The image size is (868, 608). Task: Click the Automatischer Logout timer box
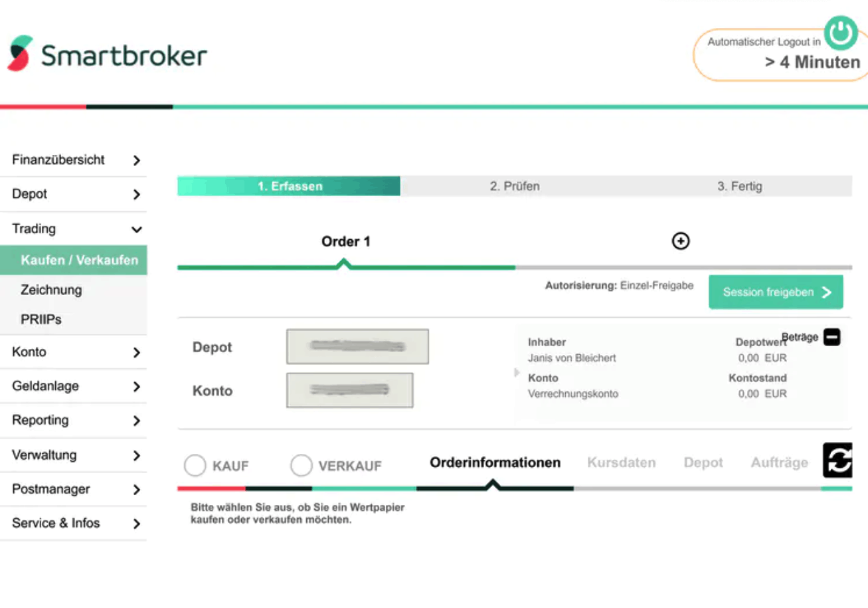click(x=781, y=54)
